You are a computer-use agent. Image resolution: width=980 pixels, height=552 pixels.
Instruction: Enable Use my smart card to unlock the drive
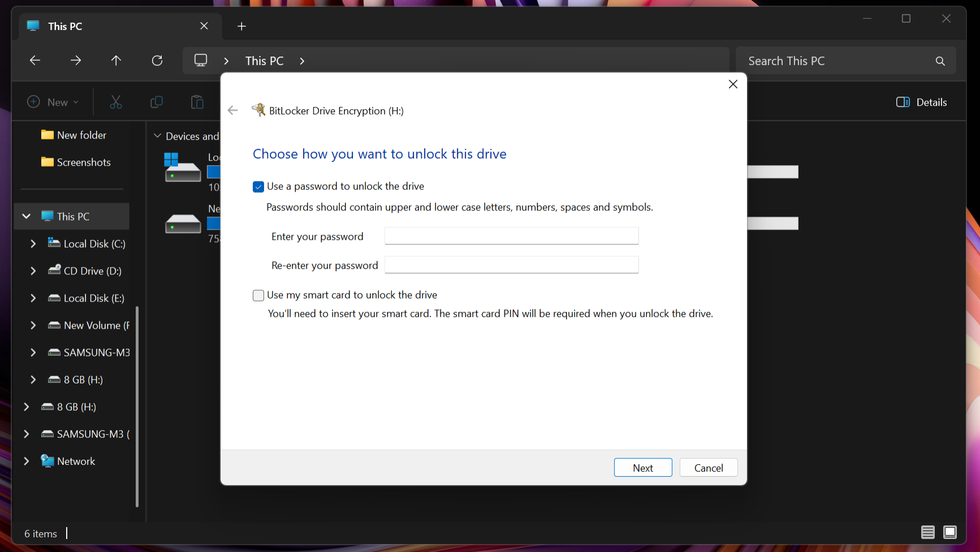[x=258, y=295]
